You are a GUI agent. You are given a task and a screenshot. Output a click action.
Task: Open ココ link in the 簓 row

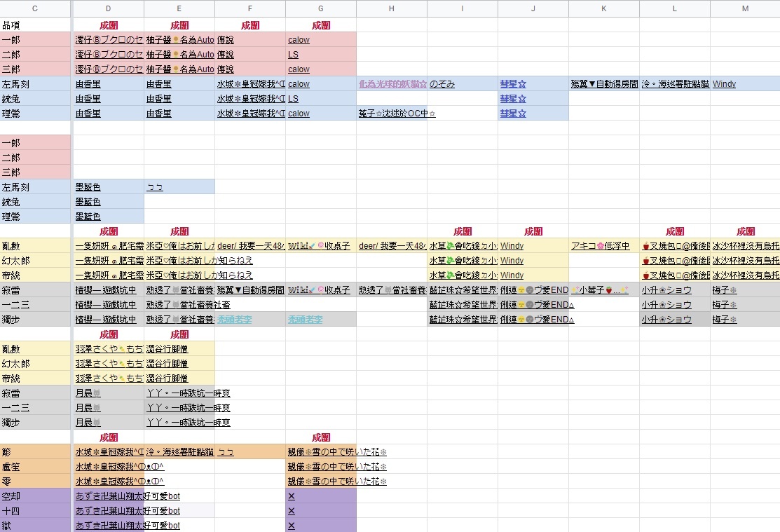click(x=226, y=452)
